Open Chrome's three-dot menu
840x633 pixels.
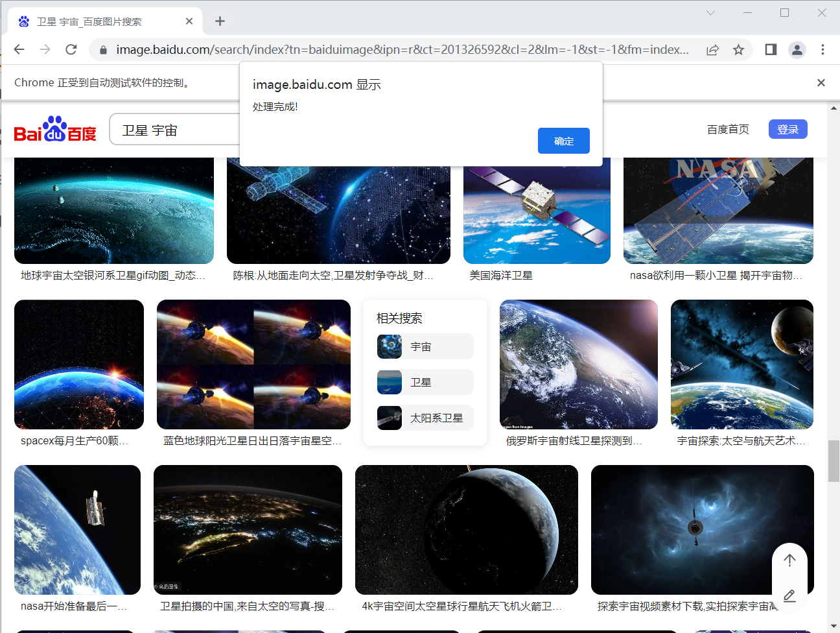pyautogui.click(x=822, y=49)
